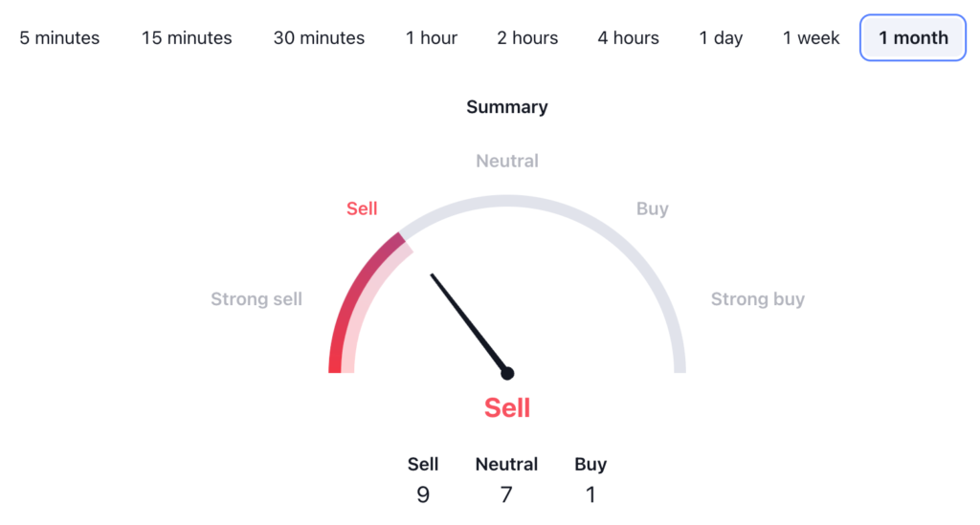Click the Strong buy gauge label

point(757,299)
